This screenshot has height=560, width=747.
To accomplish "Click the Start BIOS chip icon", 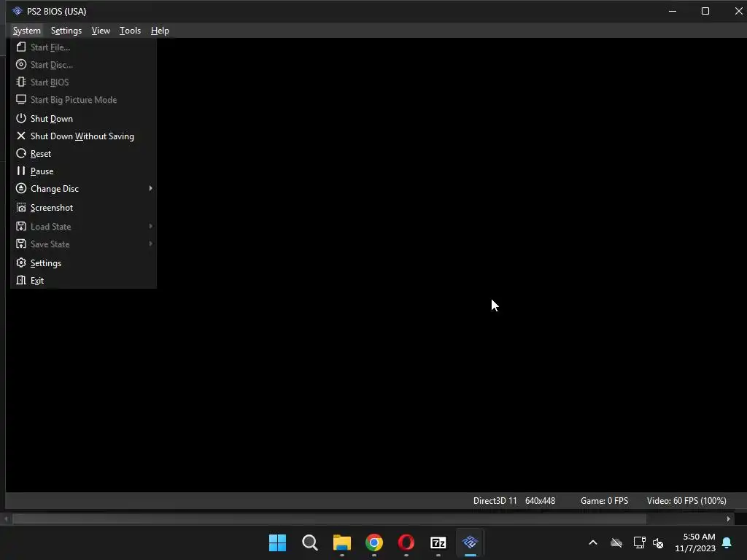I will pyautogui.click(x=21, y=82).
